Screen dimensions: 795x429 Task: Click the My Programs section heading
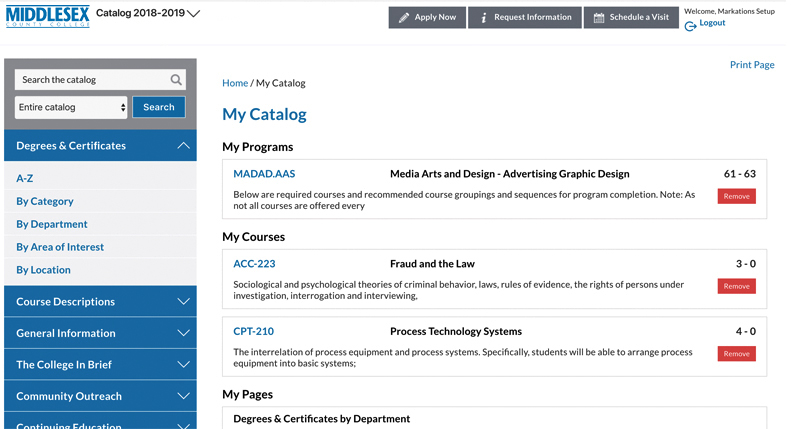pyautogui.click(x=258, y=147)
